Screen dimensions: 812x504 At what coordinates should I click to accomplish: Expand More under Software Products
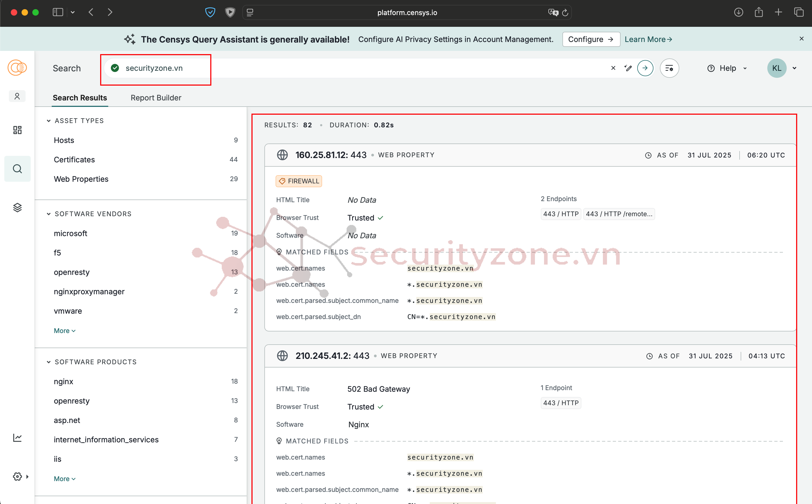pos(65,479)
